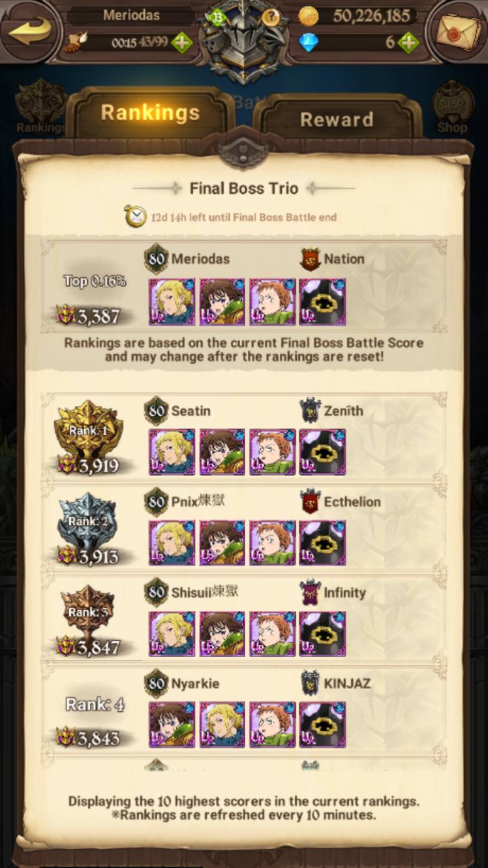Add stamina with the green plus

[182, 42]
